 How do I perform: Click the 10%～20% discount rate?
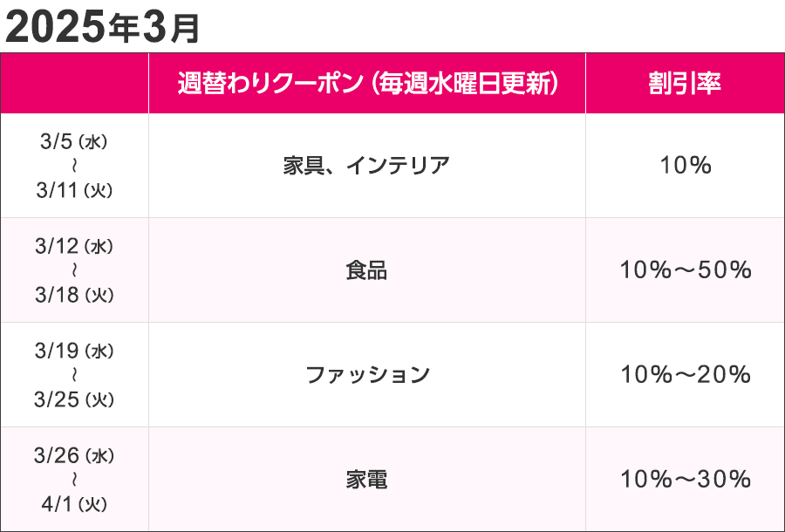pyautogui.click(x=685, y=375)
